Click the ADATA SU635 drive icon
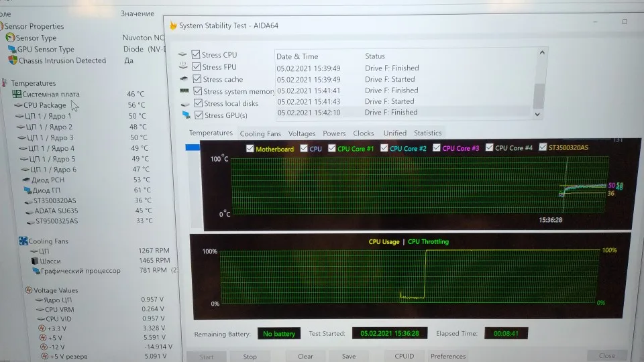644x362 pixels. pyautogui.click(x=30, y=211)
